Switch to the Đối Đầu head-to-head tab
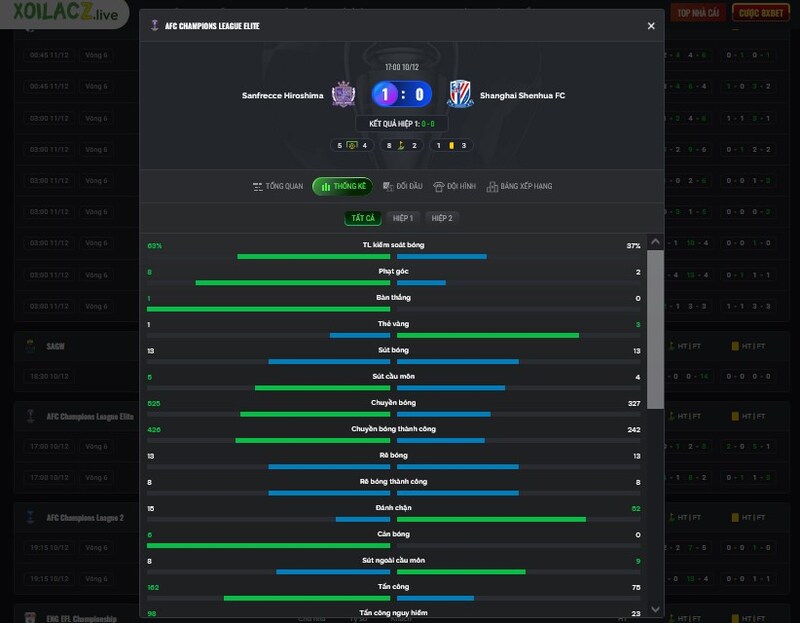The image size is (800, 623). [403, 186]
